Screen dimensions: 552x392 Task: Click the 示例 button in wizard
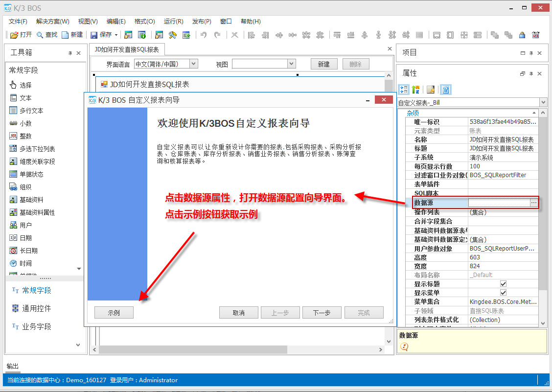(x=114, y=312)
